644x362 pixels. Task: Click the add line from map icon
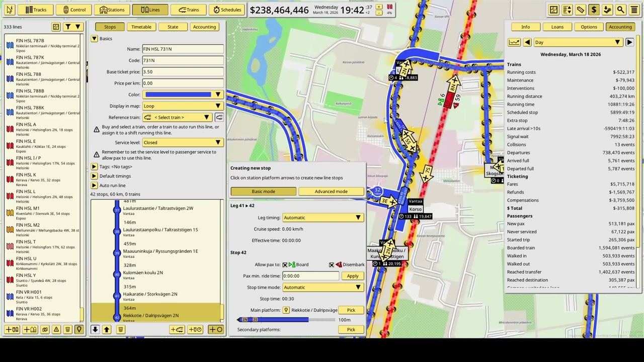30,329
